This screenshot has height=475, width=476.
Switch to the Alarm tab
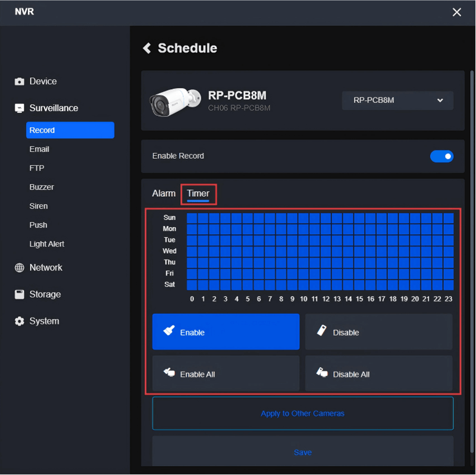(x=164, y=194)
